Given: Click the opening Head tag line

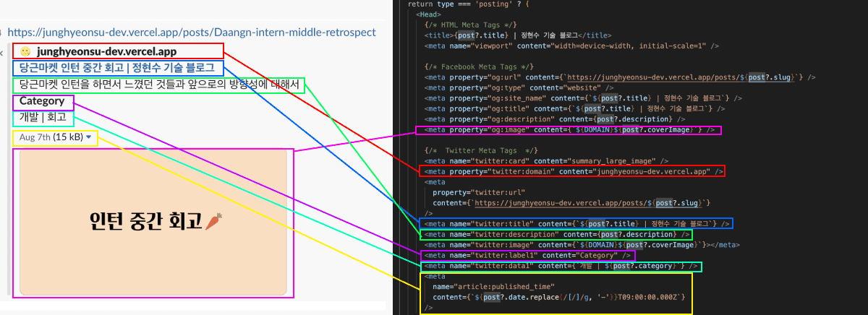Looking at the screenshot, I should click(427, 14).
